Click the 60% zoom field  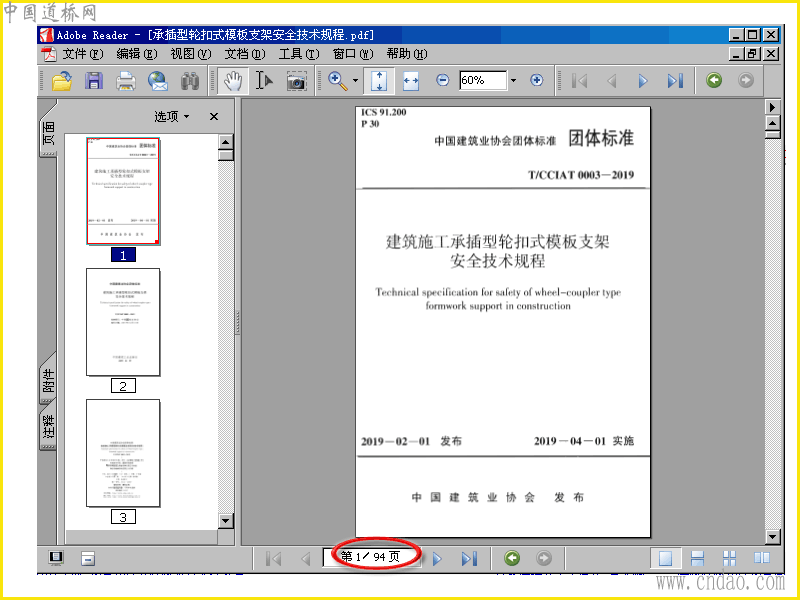coord(483,80)
